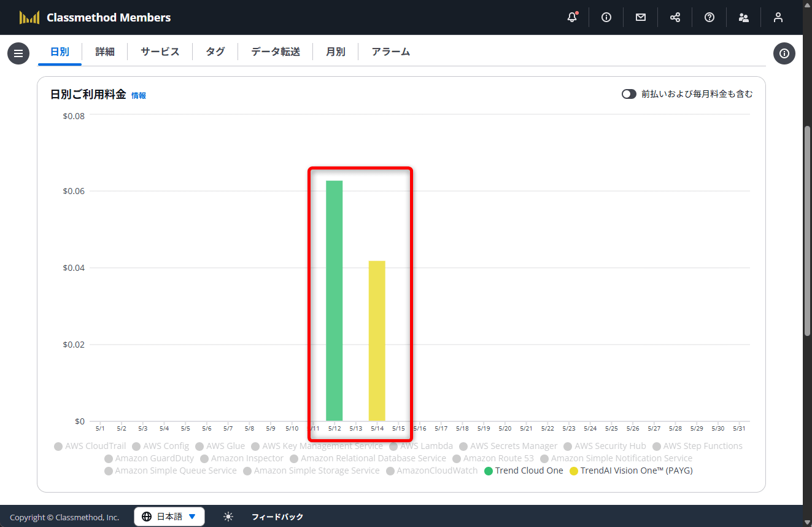This screenshot has height=527, width=812.
Task: Click the green Trend Cloud One bar
Action: 334,301
